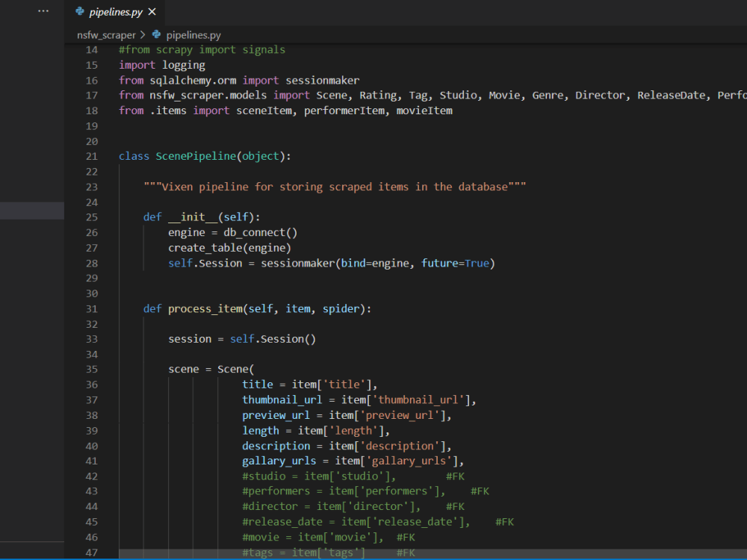Click 'process_item' function name
The height and width of the screenshot is (560, 747).
[205, 308]
